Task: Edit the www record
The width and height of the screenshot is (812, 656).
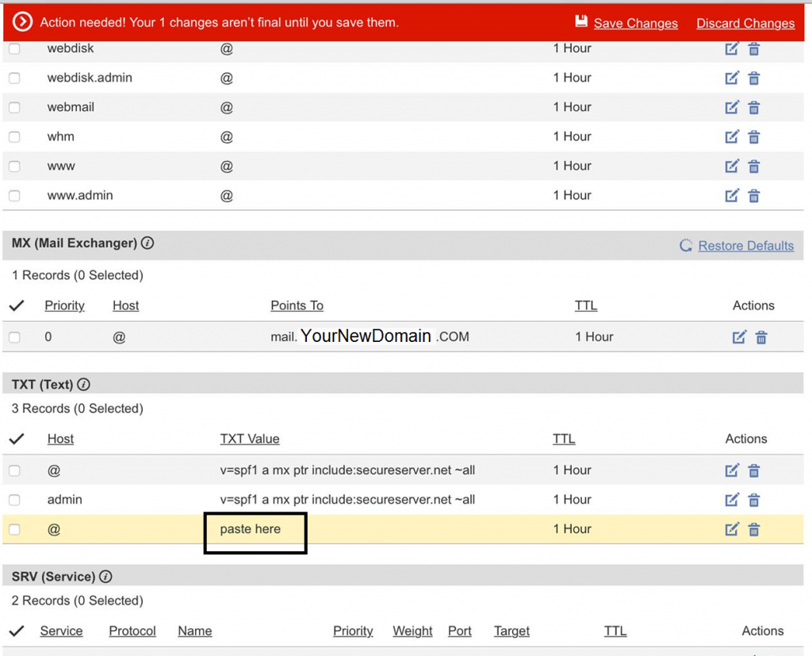Action: tap(732, 167)
